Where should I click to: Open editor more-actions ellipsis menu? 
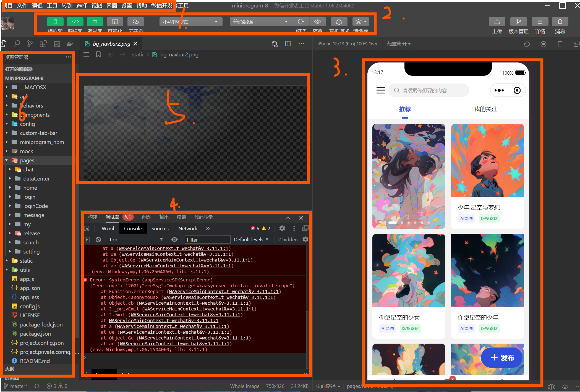301,44
